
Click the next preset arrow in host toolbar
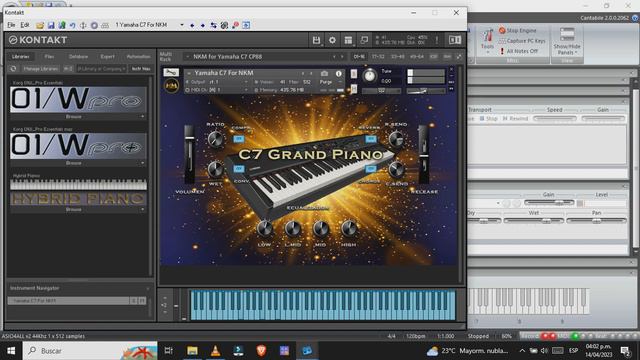pyautogui.click(x=202, y=25)
